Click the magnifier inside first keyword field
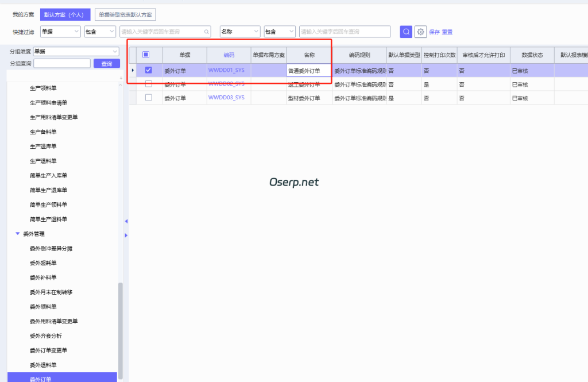 pyautogui.click(x=206, y=32)
